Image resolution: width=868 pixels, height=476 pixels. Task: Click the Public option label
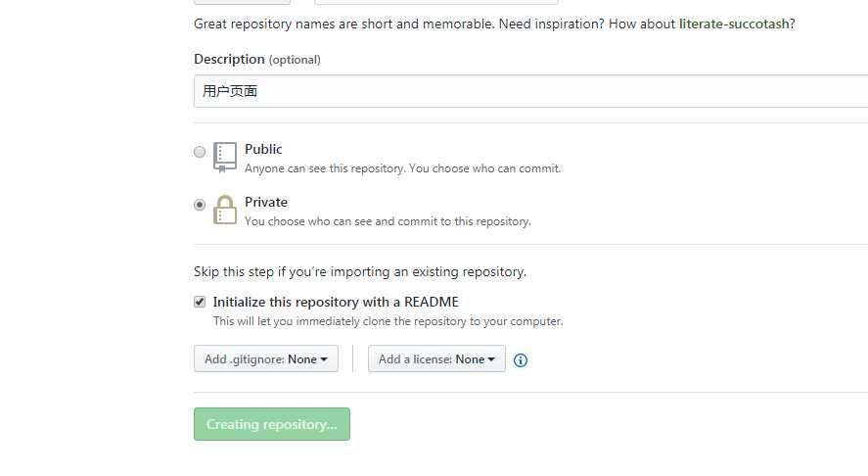(x=263, y=149)
